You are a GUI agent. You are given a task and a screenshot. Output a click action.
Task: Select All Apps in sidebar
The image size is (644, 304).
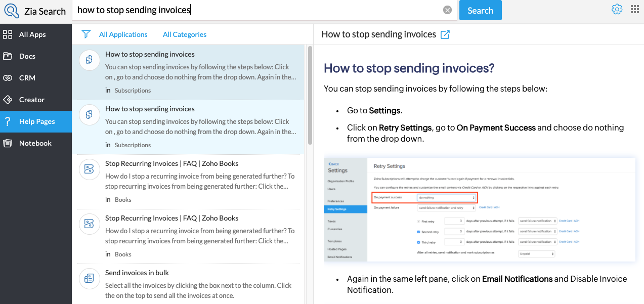coord(36,34)
